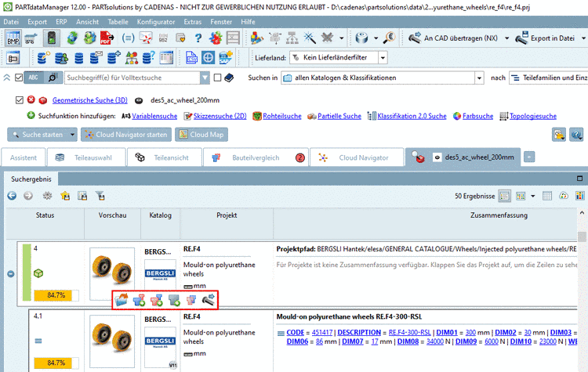Open the shopping cart icon in toolbar

tap(31, 38)
